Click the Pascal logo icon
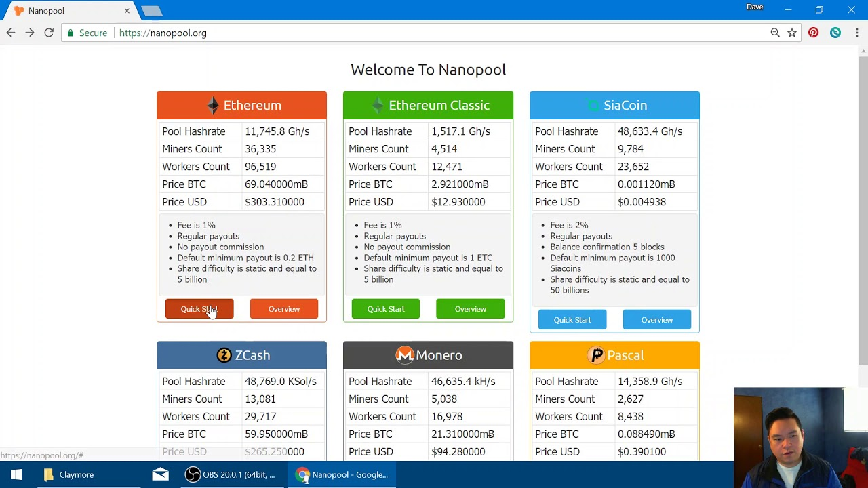Image resolution: width=868 pixels, height=488 pixels. 597,355
